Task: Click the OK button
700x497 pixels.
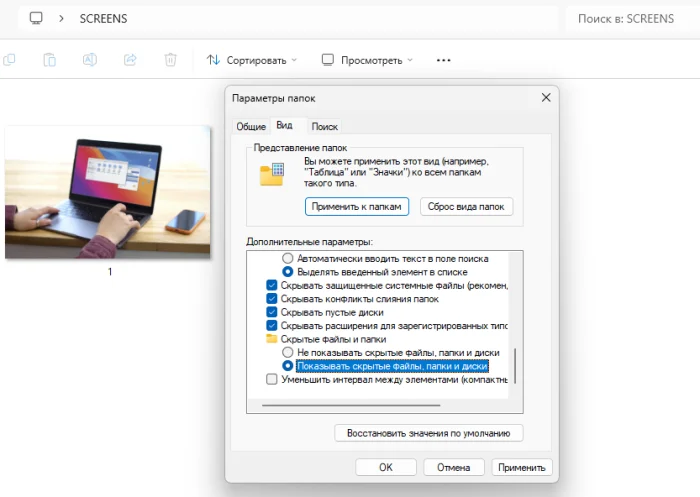Action: click(386, 468)
